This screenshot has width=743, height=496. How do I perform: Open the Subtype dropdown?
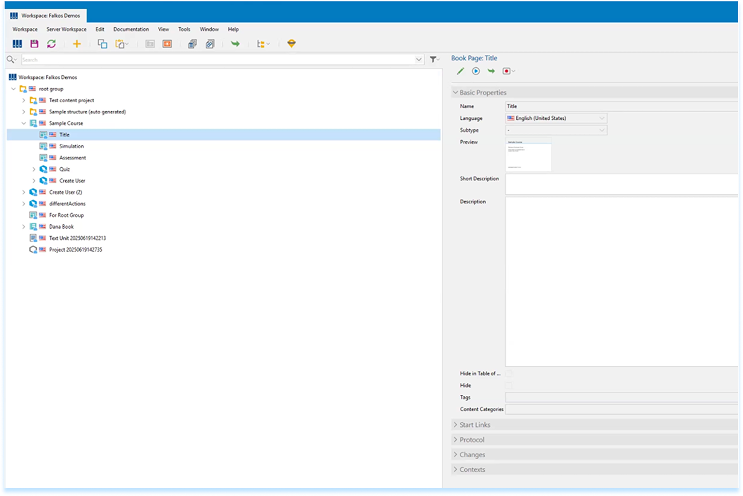(556, 130)
